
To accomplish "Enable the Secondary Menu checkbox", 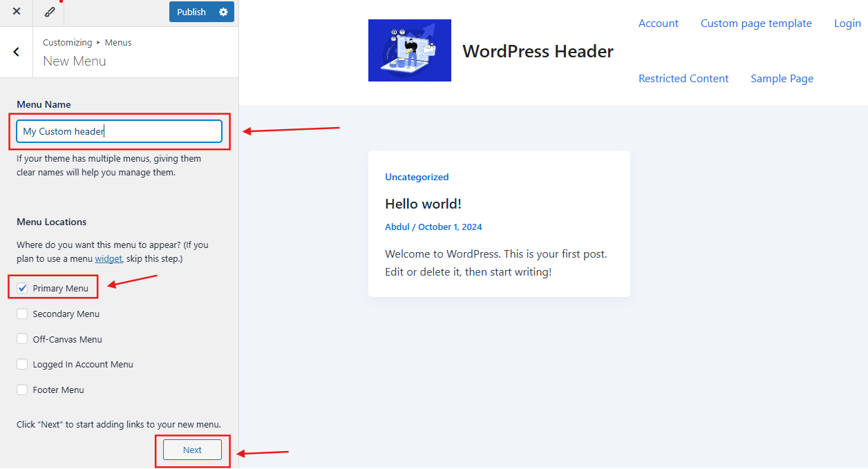I will pyautogui.click(x=22, y=314).
